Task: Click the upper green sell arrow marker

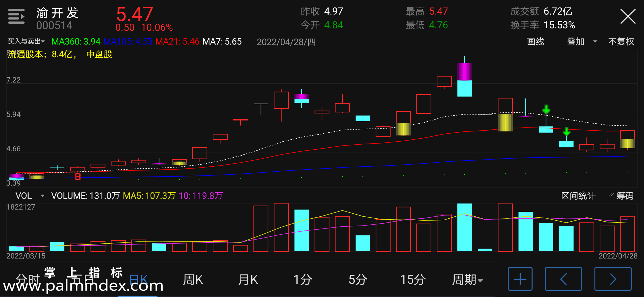Action: [x=546, y=109]
